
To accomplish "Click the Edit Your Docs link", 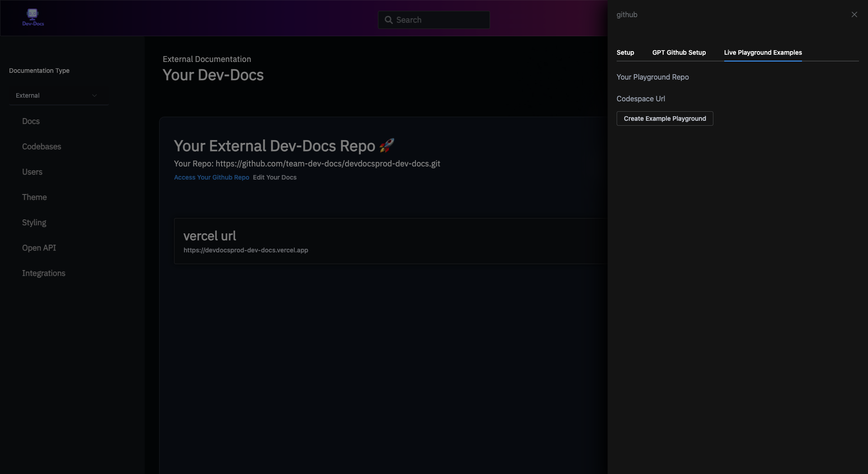I will coord(274,177).
